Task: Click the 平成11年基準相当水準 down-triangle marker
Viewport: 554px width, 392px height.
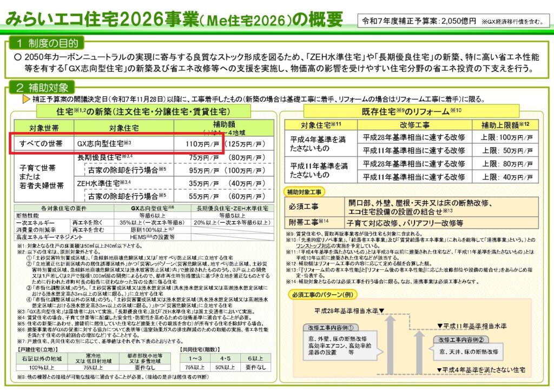Action: [440, 325]
